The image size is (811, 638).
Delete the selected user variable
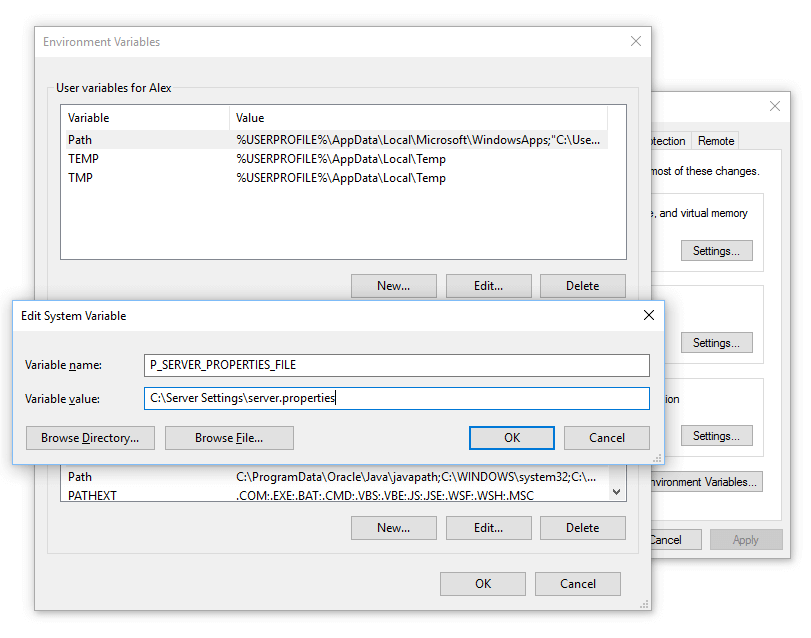click(x=582, y=286)
